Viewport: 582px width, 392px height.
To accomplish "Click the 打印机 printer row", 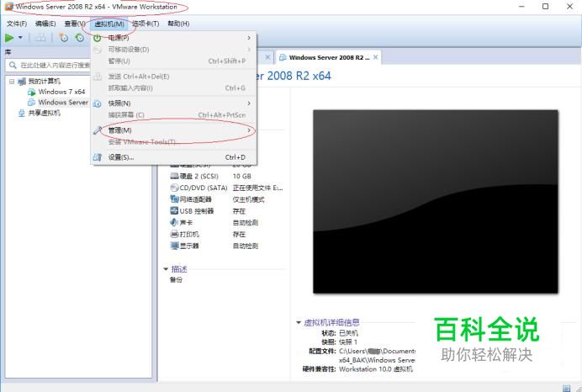I will pyautogui.click(x=226, y=234).
